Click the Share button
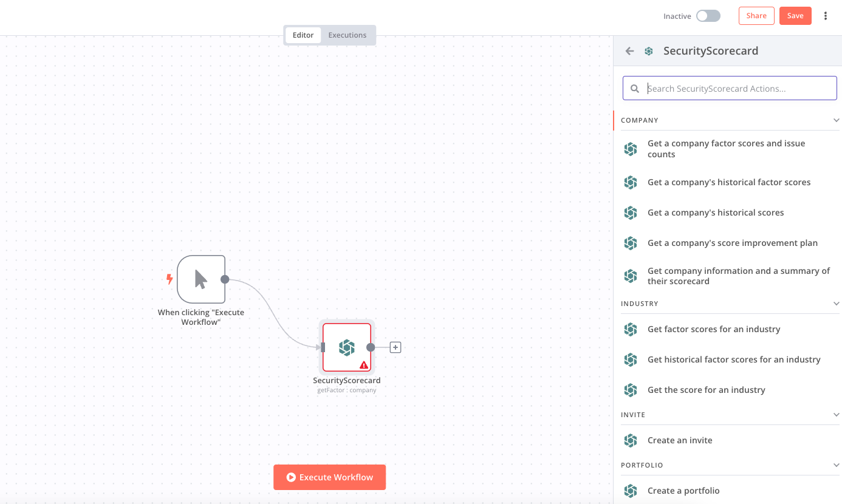 pos(756,16)
